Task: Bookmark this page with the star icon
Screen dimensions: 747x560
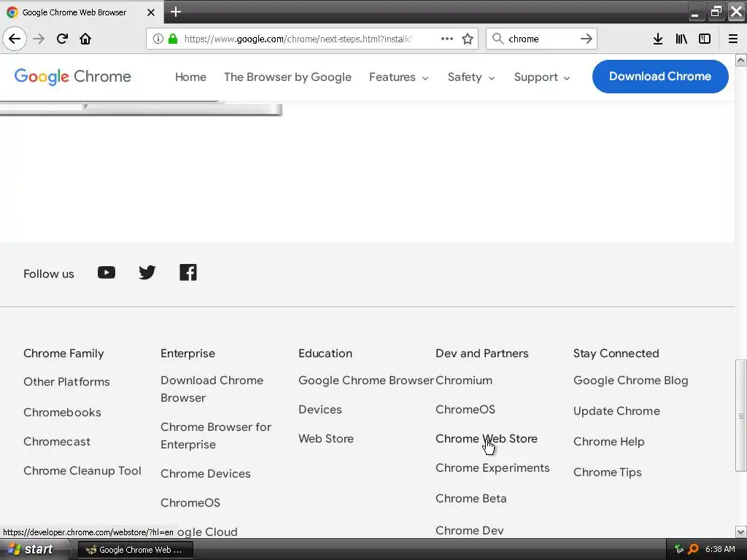Action: [x=468, y=39]
